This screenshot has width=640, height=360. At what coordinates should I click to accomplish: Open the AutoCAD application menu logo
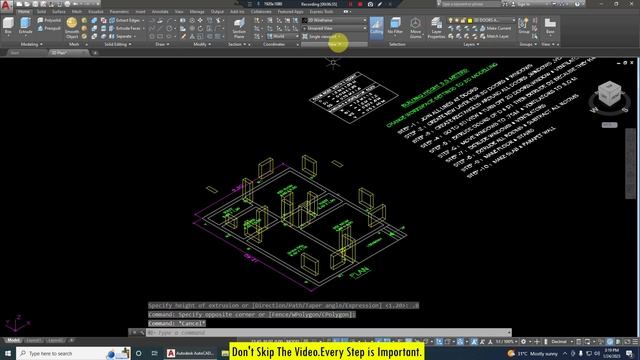point(6,5)
